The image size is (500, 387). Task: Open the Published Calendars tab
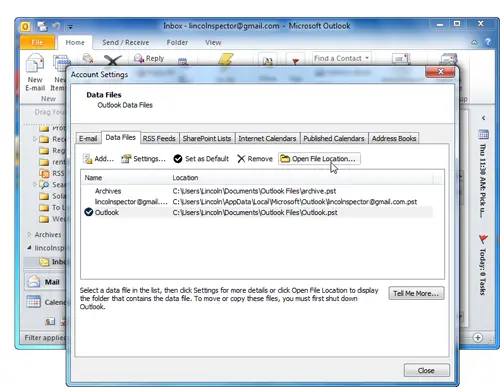click(x=334, y=139)
